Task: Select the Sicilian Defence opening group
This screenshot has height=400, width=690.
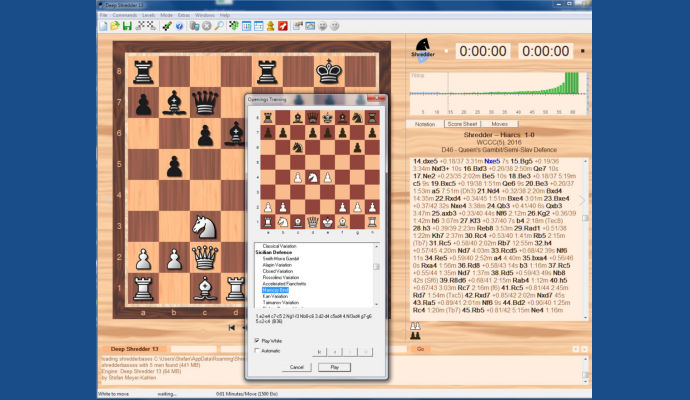Action: [276, 253]
